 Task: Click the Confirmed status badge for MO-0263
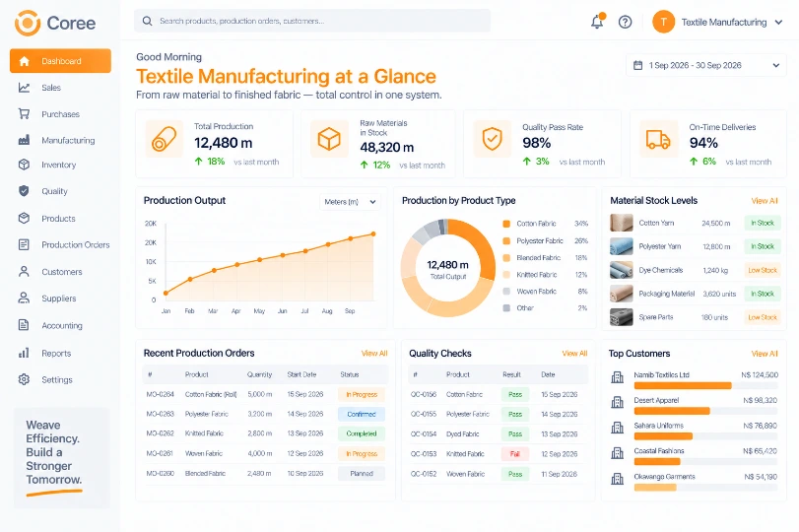(x=362, y=414)
